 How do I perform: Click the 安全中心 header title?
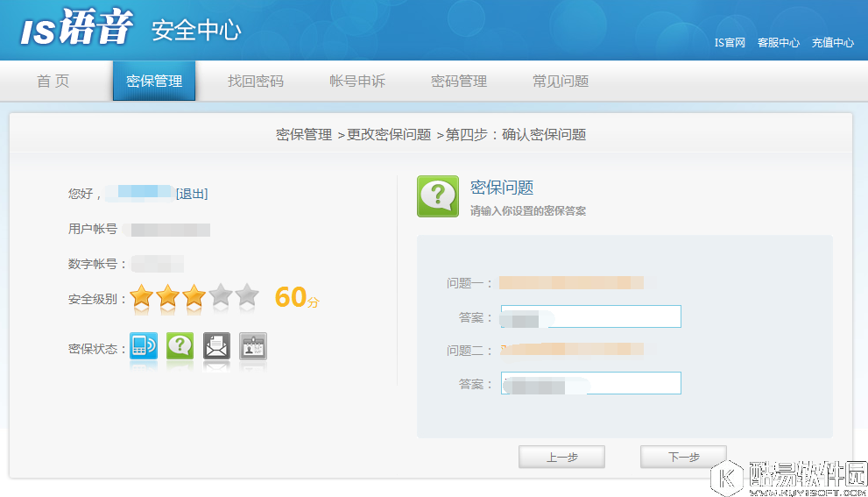196,30
